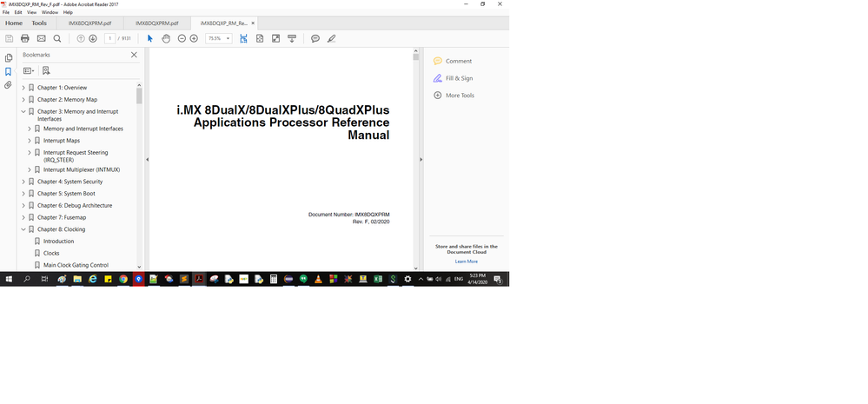Close the Bookmarks panel with X

tap(134, 55)
